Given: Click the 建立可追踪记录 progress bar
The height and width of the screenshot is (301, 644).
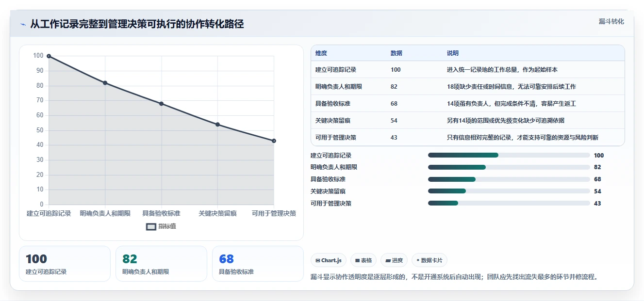Looking at the screenshot, I should click(x=509, y=155).
